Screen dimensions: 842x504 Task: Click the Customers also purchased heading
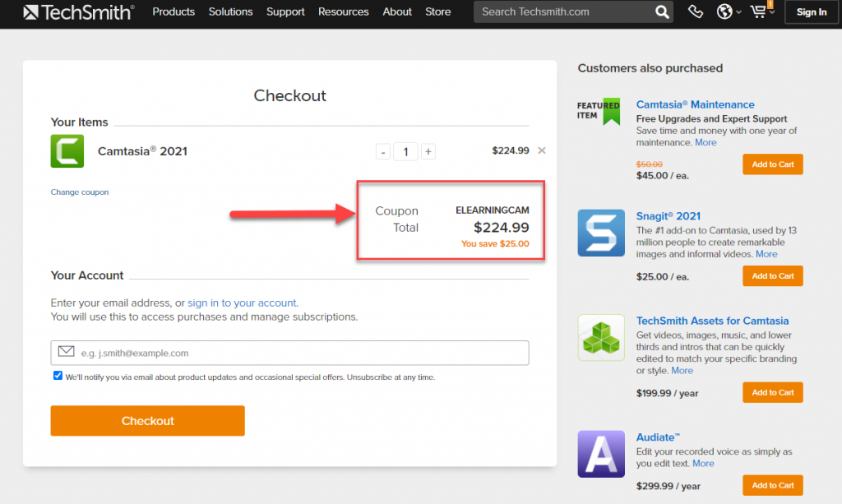pos(650,68)
